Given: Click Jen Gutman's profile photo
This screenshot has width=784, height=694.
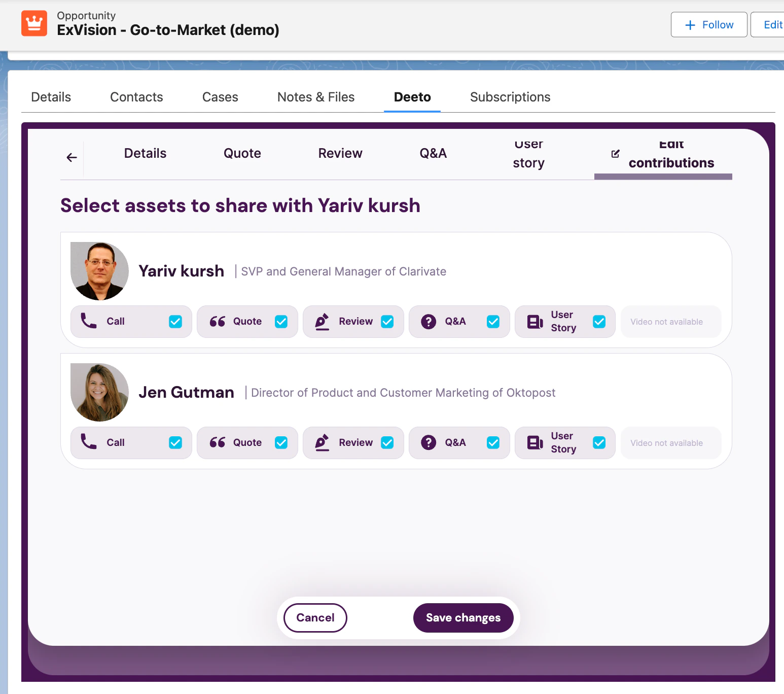Looking at the screenshot, I should pyautogui.click(x=99, y=392).
